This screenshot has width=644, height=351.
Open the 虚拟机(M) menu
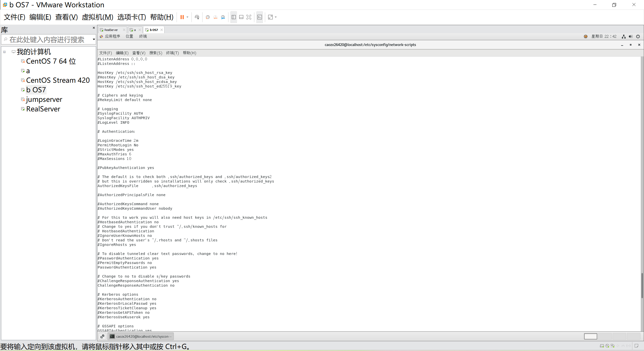[x=97, y=17]
